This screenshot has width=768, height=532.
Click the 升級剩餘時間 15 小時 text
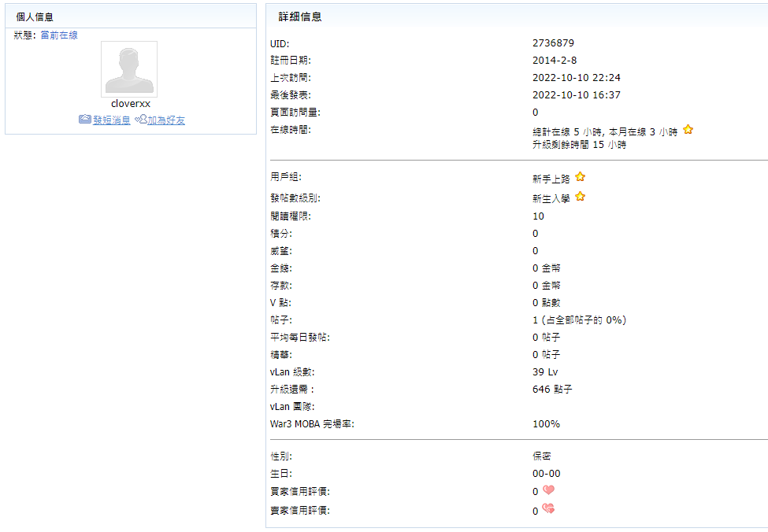(580, 145)
